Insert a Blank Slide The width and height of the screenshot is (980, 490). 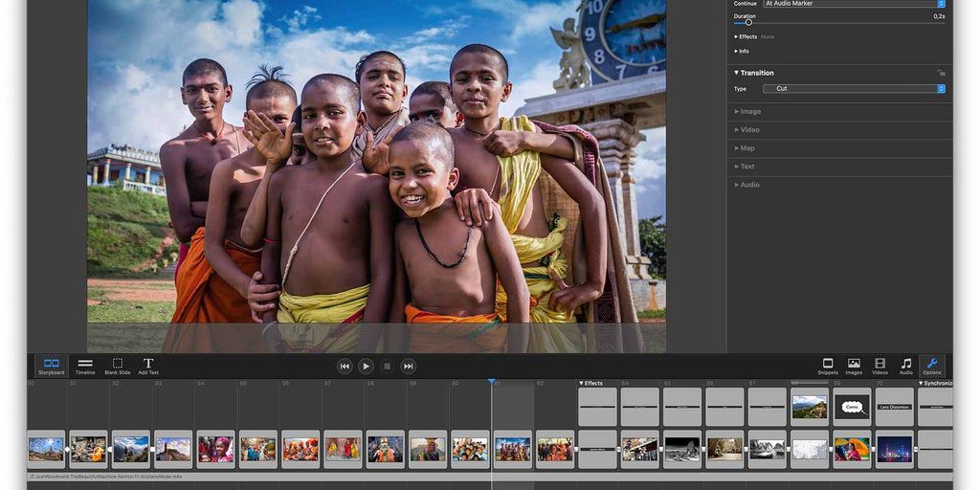pos(117,366)
